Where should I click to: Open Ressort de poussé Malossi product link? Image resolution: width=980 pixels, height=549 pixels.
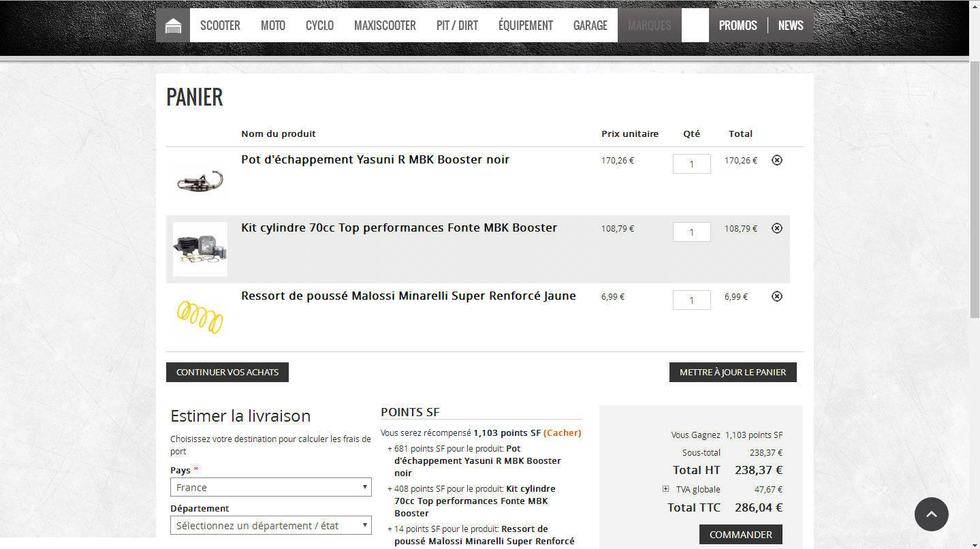pyautogui.click(x=409, y=296)
